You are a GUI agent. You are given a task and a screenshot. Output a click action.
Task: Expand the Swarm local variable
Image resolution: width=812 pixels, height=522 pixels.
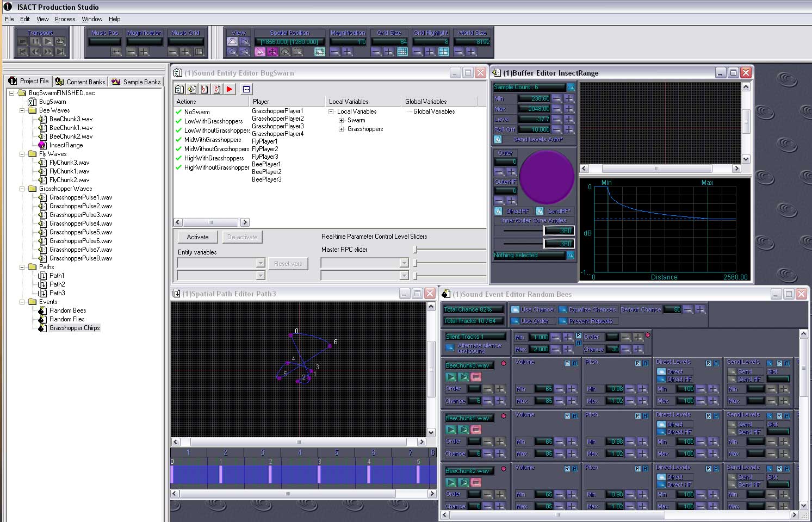point(341,120)
